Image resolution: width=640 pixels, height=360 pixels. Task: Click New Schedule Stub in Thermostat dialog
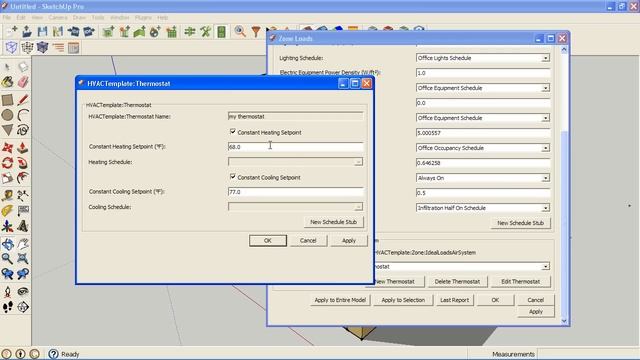click(333, 222)
